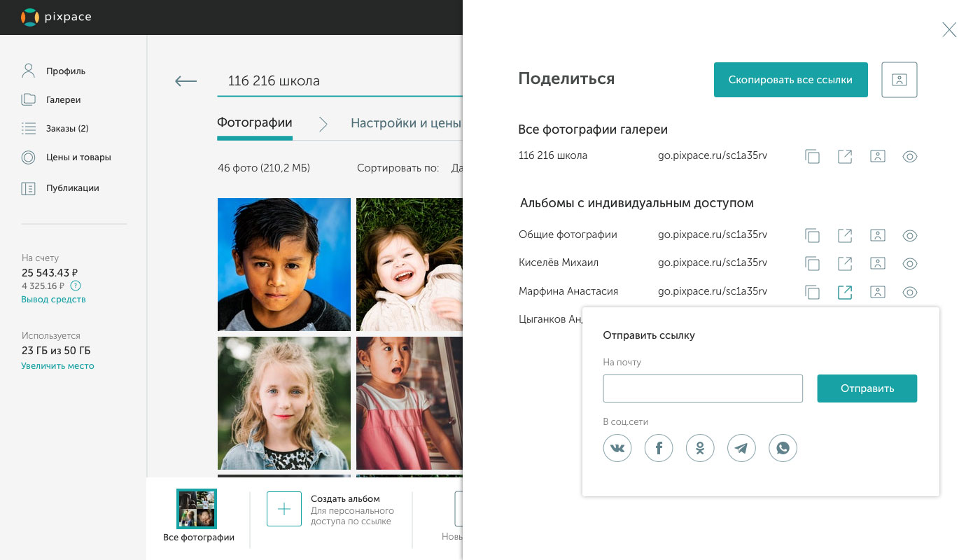Image resolution: width=980 pixels, height=560 pixels.
Task: Switch to the Настройки и цены tab
Action: 406,123
